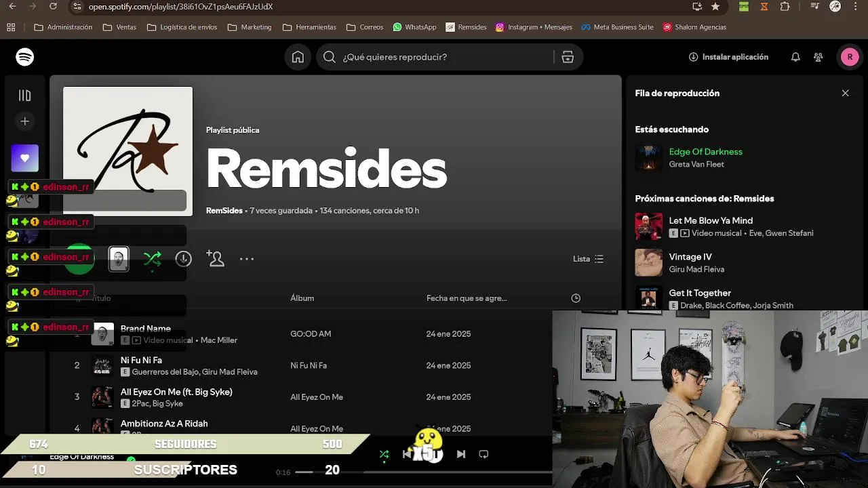The width and height of the screenshot is (868, 488).
Task: Open the browser extensions puzzle icon
Action: click(785, 7)
